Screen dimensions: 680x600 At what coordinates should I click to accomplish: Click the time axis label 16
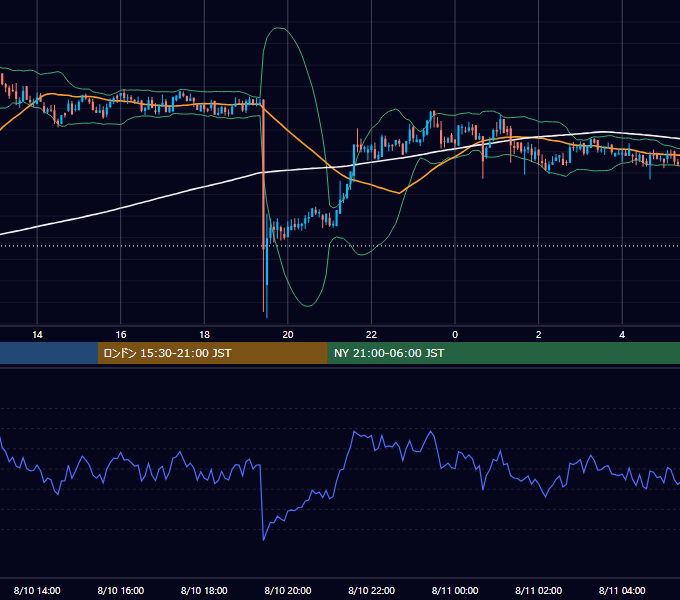click(x=121, y=335)
